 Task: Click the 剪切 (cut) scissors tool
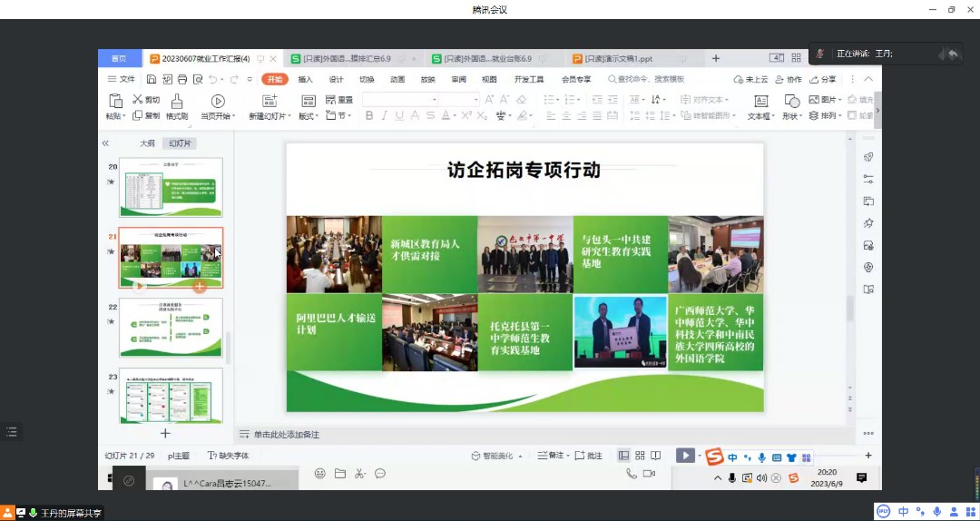(x=145, y=100)
